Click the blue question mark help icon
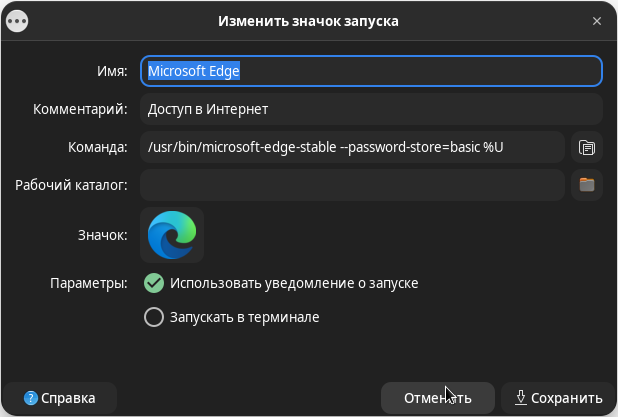 point(31,398)
